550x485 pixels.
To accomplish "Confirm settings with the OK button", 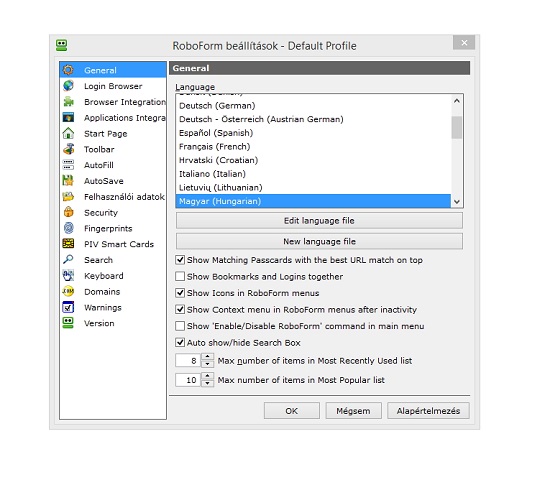I will (x=291, y=411).
